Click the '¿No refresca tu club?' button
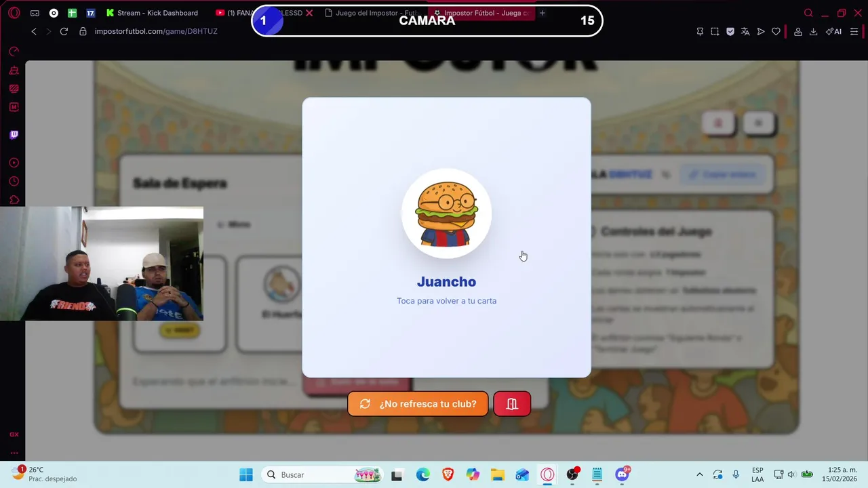Viewport: 868px width, 488px height. pos(418,404)
